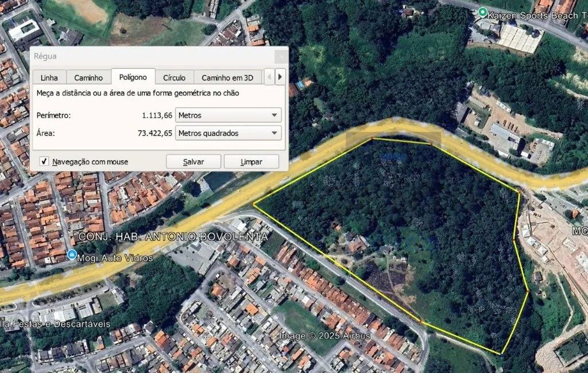Screen dimensions: 588x373
Task: Click the Kaizen Sports Beach place marker icon
Action: [482, 12]
